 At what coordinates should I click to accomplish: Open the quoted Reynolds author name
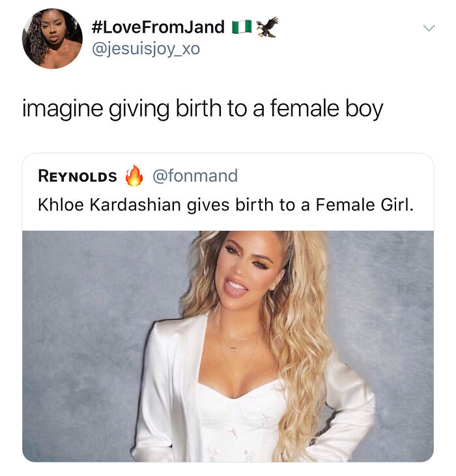[78, 176]
